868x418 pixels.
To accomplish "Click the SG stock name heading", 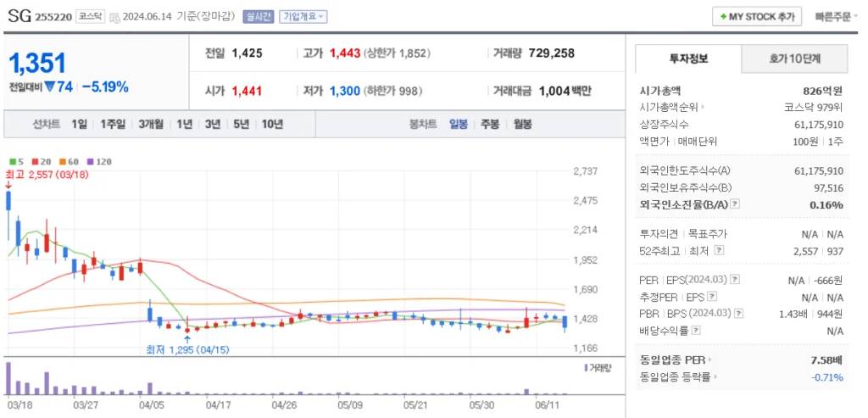I will pyautogui.click(x=19, y=16).
